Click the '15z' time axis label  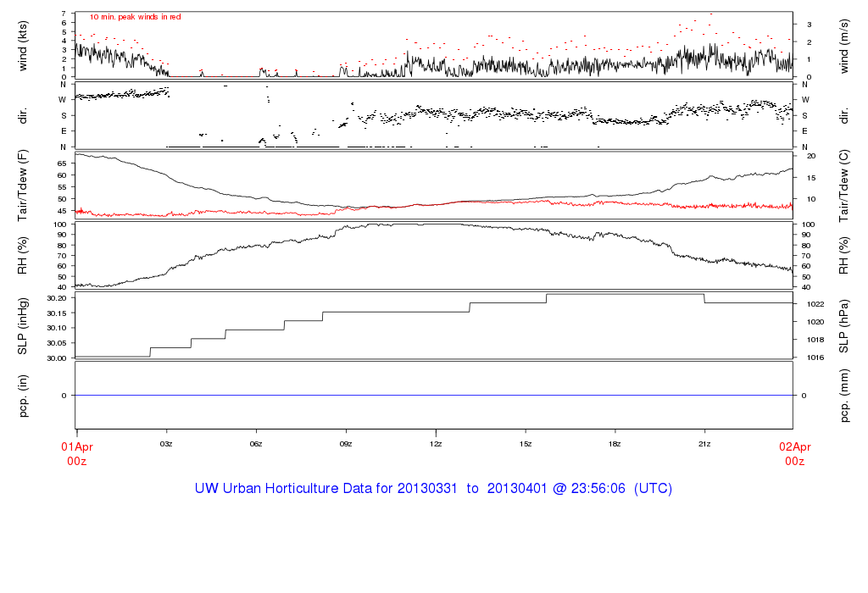pyautogui.click(x=526, y=444)
